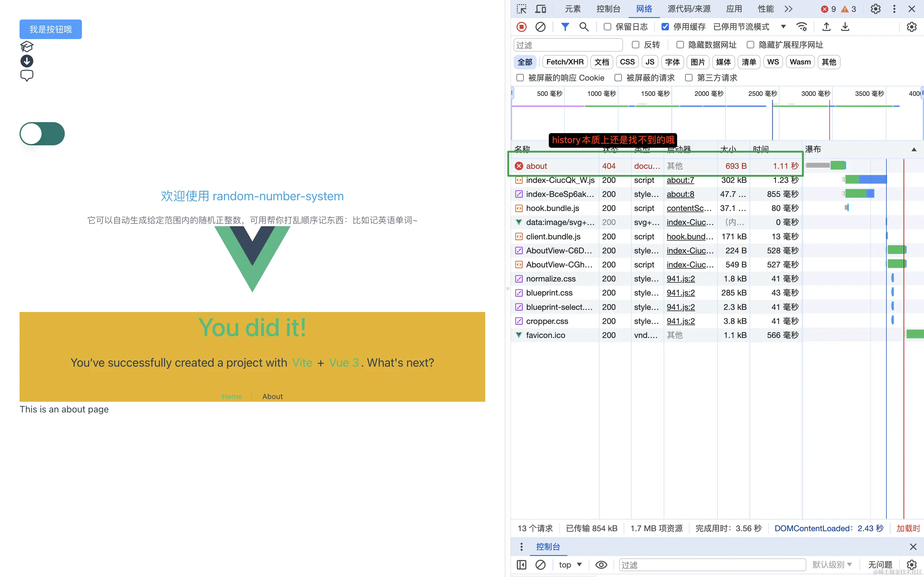
Task: Click the network 过滤 filter input field
Action: click(568, 45)
